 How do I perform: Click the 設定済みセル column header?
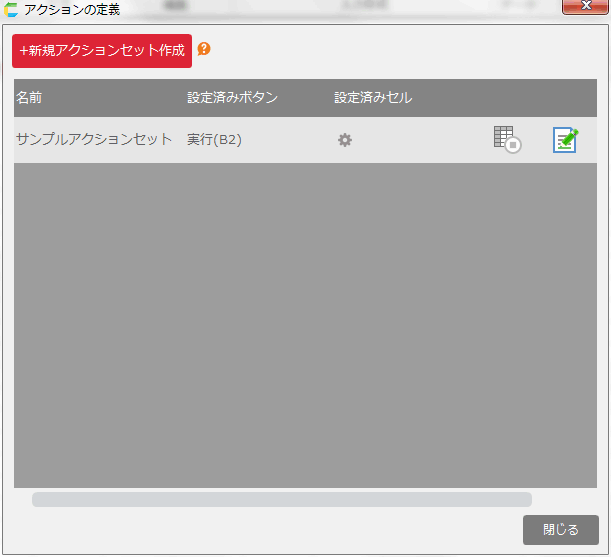click(x=373, y=97)
